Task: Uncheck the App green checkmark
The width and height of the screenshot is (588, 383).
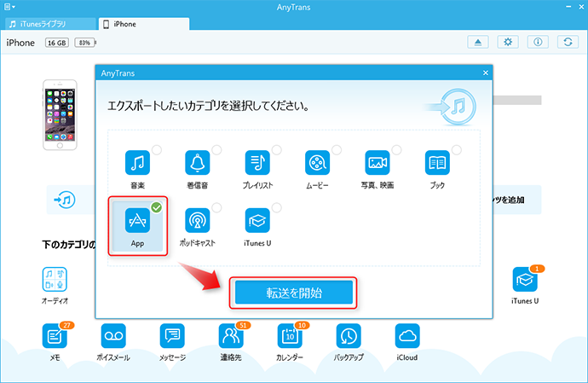Action: click(x=157, y=207)
